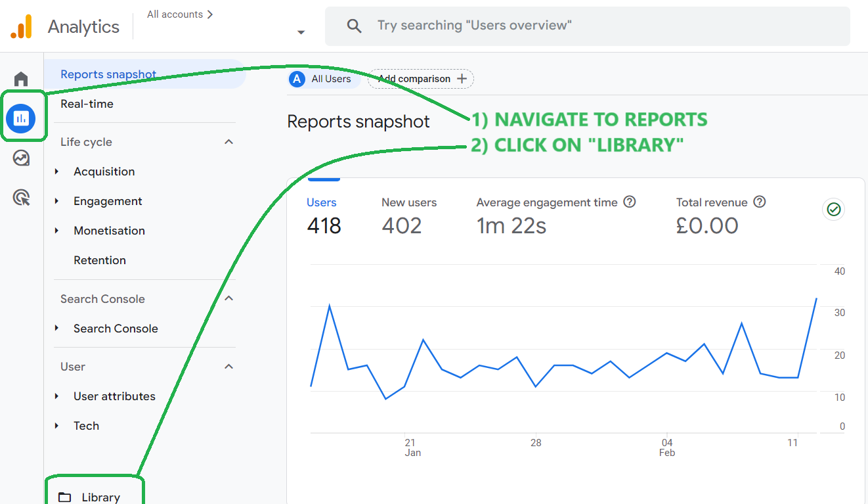This screenshot has width=868, height=504.
Task: Go to Home in the left rail
Action: (x=21, y=79)
